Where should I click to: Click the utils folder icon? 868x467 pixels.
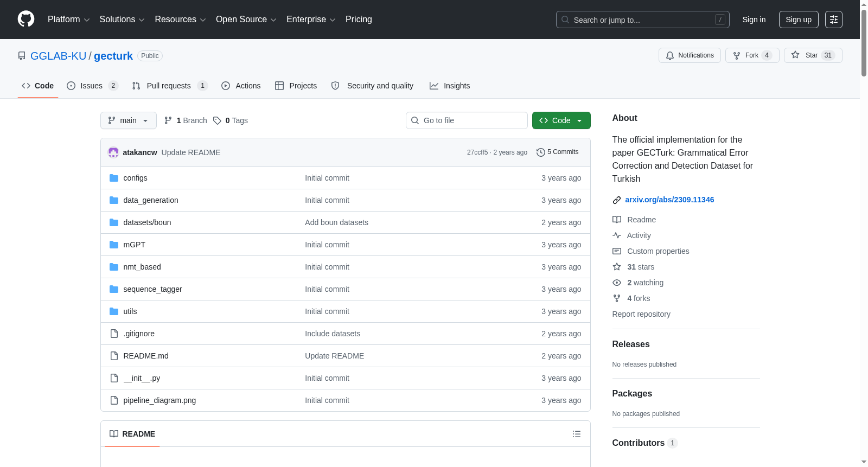(x=114, y=311)
